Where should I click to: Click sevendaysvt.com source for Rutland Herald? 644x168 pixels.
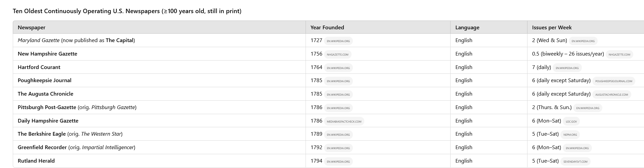(576, 162)
